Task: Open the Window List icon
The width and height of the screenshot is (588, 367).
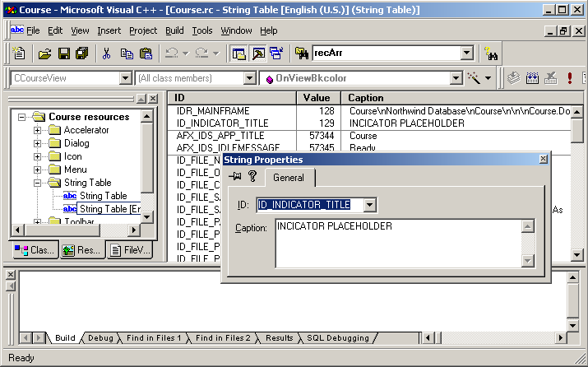Action: [x=277, y=53]
